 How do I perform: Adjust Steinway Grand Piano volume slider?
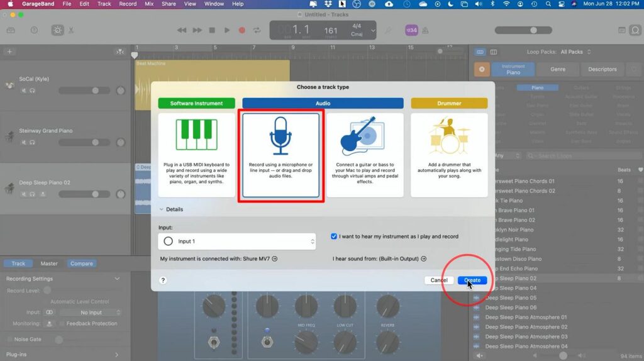tap(84, 142)
